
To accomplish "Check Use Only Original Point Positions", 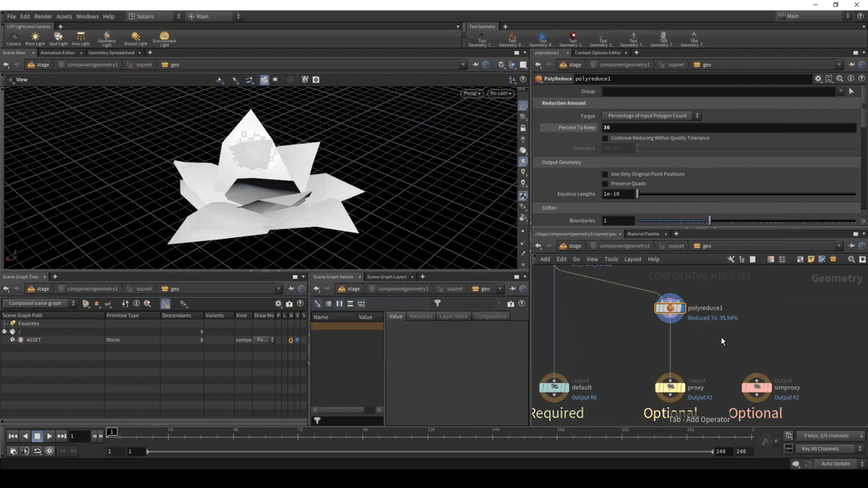I will (x=605, y=174).
